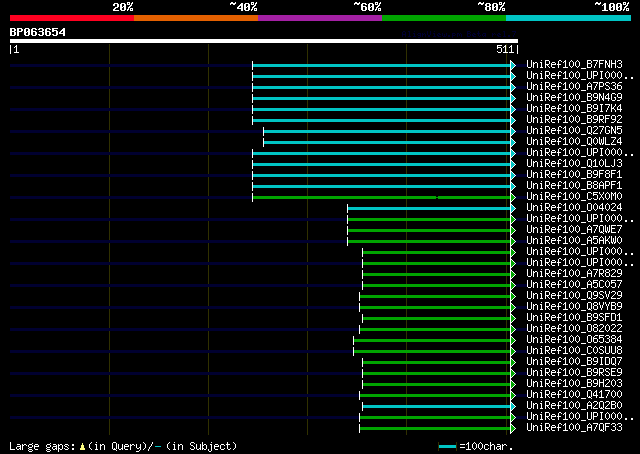This screenshot has height=454, width=640.
Task: Click the query end position label 511
Action: tap(505, 49)
